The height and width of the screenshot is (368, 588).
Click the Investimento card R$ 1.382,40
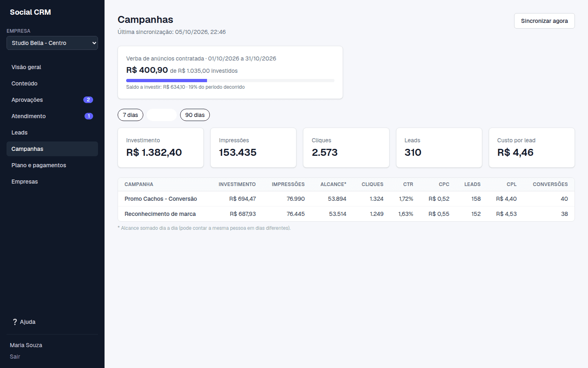(x=160, y=148)
